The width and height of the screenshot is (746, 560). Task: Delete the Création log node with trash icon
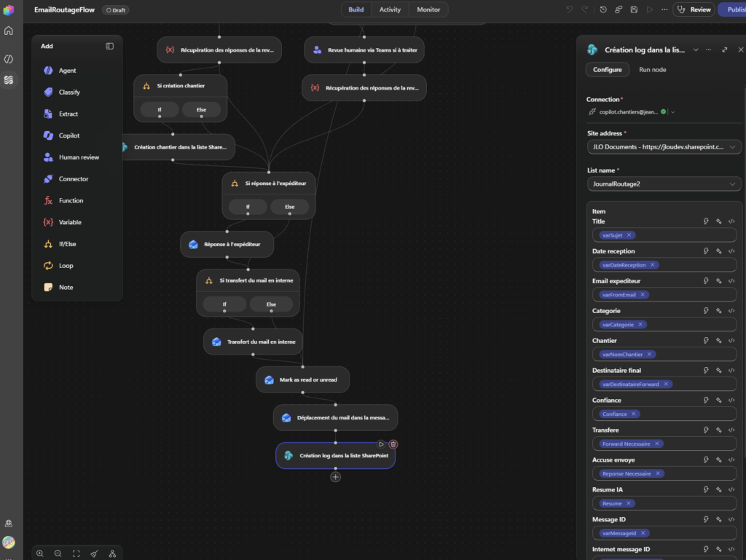(393, 444)
